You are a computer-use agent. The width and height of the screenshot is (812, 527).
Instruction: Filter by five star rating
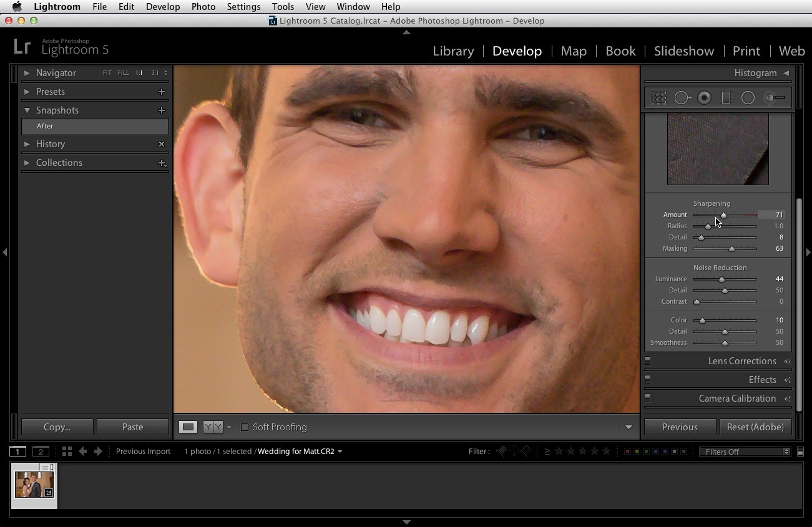(606, 452)
